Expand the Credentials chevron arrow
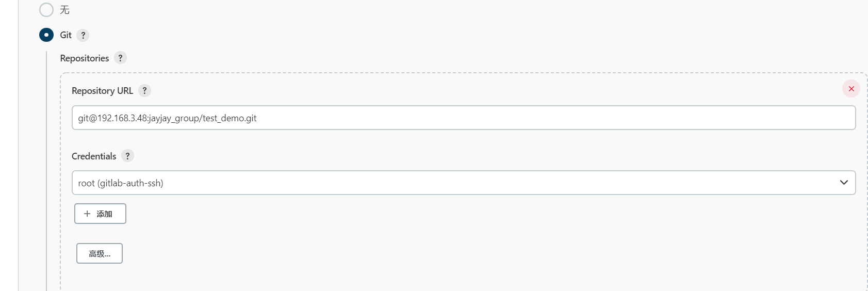 tap(844, 183)
